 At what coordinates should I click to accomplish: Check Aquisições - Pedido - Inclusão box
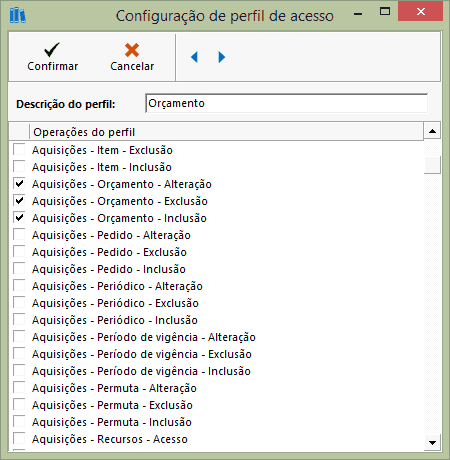pyautogui.click(x=19, y=269)
